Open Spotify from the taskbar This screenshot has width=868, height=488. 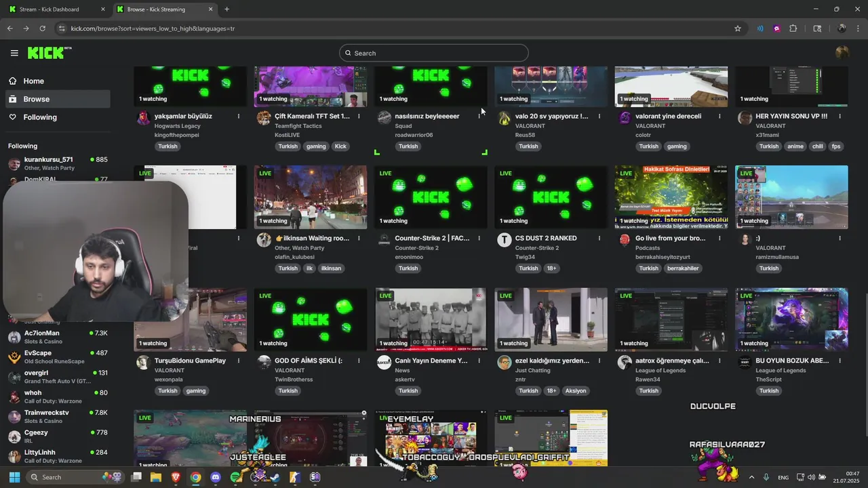[235, 477]
